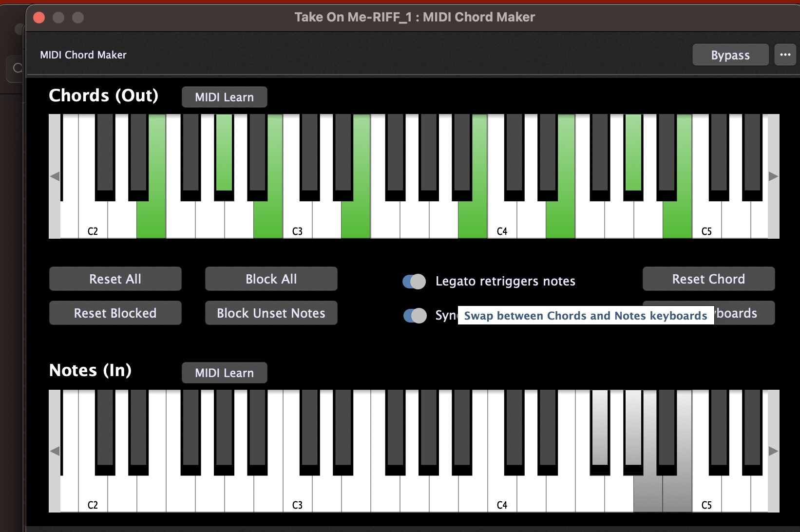Image resolution: width=800 pixels, height=532 pixels.
Task: Click the Block Unset Notes button
Action: 271,313
